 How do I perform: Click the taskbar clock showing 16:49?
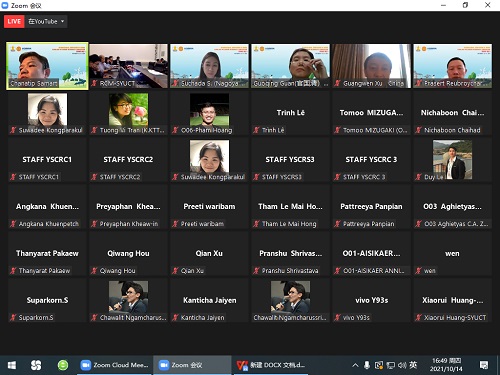pyautogui.click(x=446, y=365)
